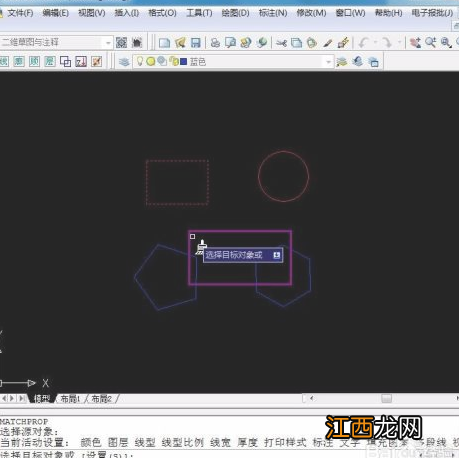Click the Redo arrow icon
Image resolution: width=459 pixels, height=458 pixels.
pyautogui.click(x=386, y=43)
